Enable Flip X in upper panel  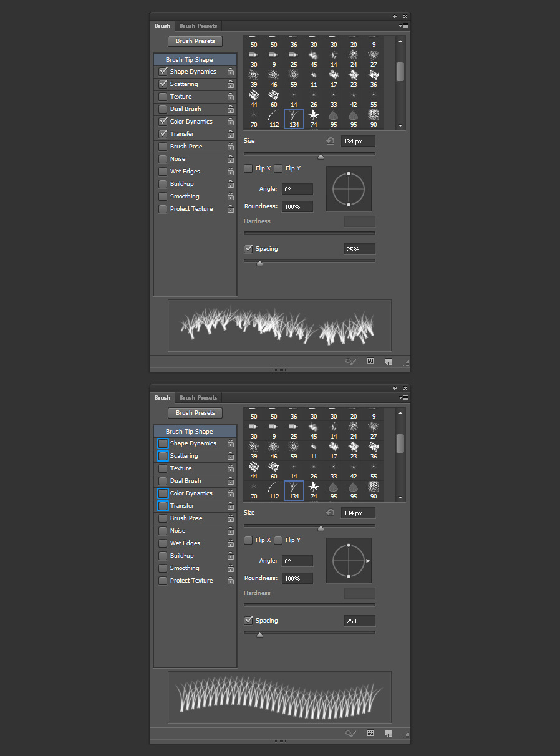click(x=248, y=168)
